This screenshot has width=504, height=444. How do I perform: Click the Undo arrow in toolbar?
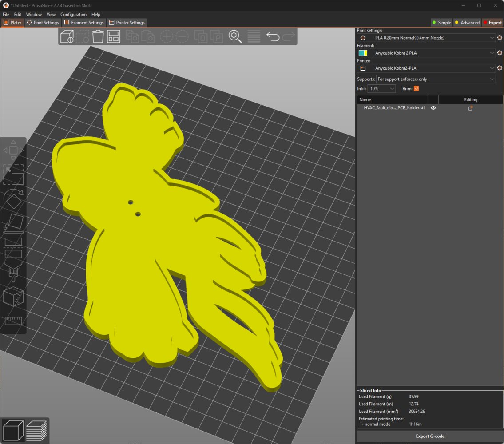[x=273, y=36]
